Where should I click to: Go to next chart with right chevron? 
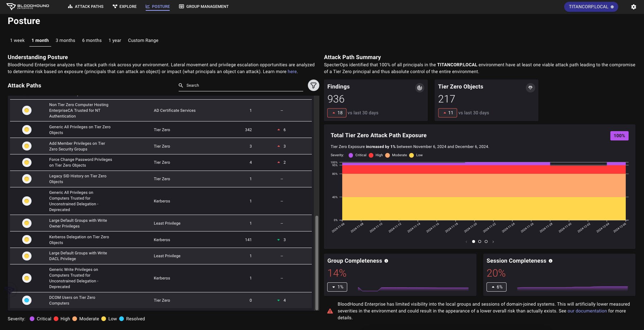click(493, 241)
